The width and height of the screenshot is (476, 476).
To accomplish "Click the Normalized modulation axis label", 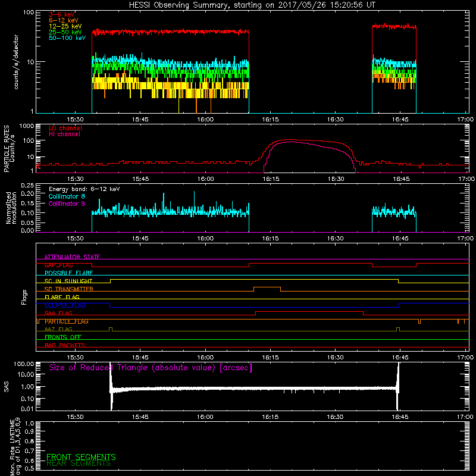I will (x=11, y=208).
